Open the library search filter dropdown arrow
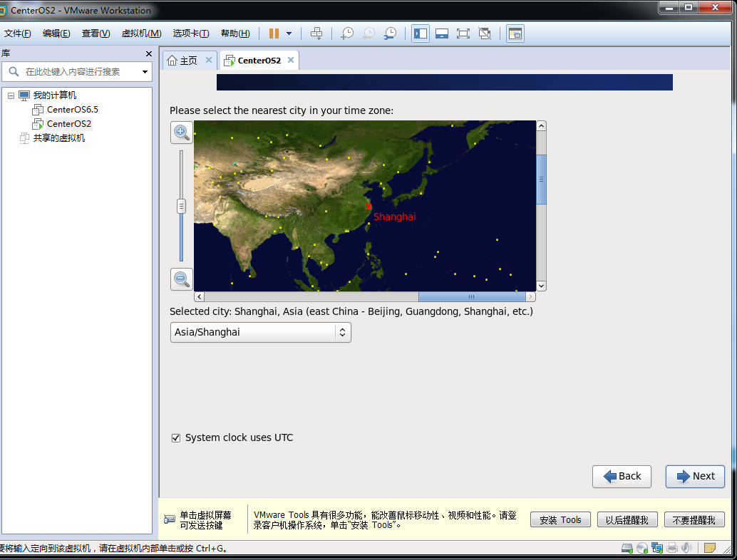Viewport: 737px width, 560px height. point(145,72)
